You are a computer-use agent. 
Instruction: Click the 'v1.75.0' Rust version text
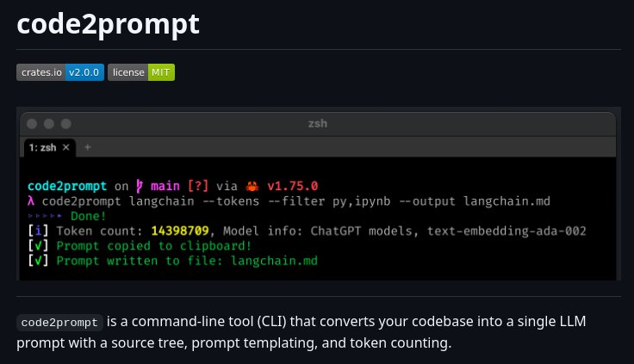click(x=293, y=186)
